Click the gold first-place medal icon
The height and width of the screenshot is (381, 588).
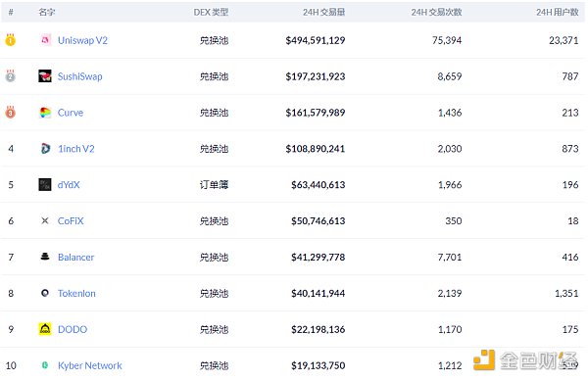tap(10, 39)
